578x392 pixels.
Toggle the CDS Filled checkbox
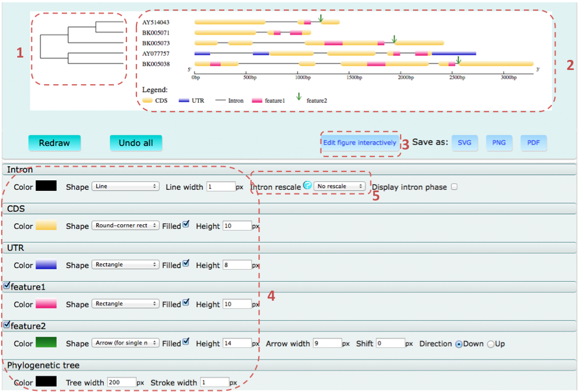click(186, 225)
